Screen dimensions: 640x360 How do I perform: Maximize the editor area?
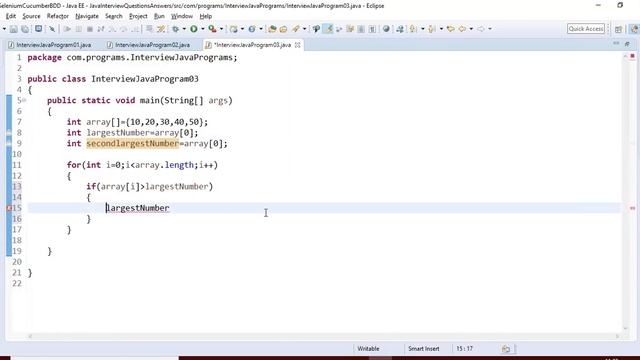point(627,43)
